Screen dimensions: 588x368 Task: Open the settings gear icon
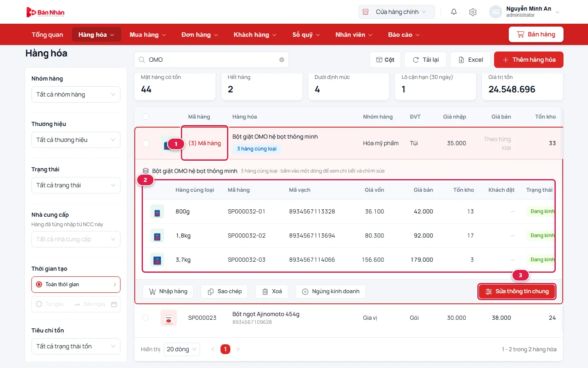[473, 12]
